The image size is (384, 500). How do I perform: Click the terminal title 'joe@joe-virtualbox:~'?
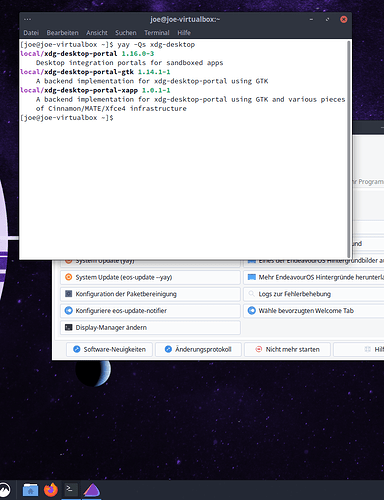pos(185,19)
